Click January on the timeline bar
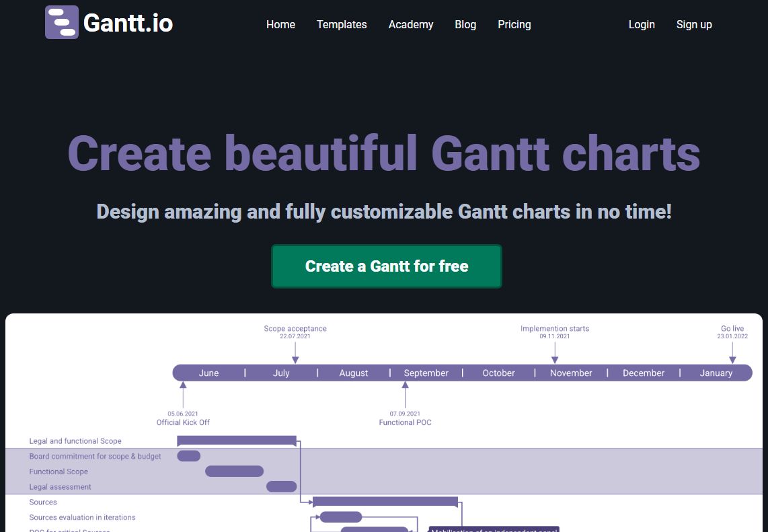Image resolution: width=768 pixels, height=532 pixels. pyautogui.click(x=716, y=373)
